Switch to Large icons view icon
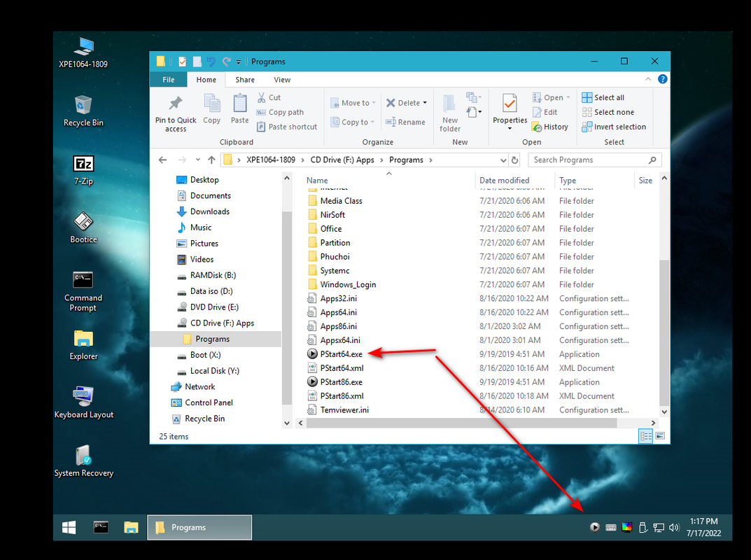Image resolution: width=751 pixels, height=560 pixels. point(660,436)
